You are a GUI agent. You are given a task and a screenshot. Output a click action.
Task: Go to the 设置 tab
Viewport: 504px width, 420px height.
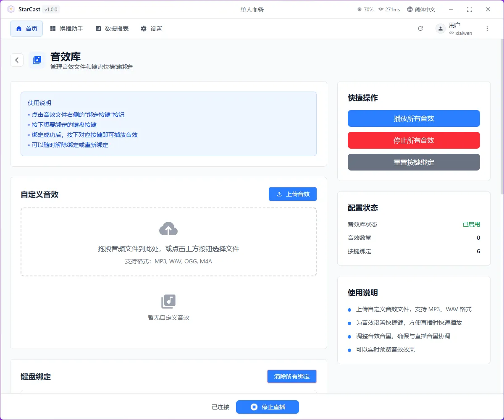(x=152, y=29)
